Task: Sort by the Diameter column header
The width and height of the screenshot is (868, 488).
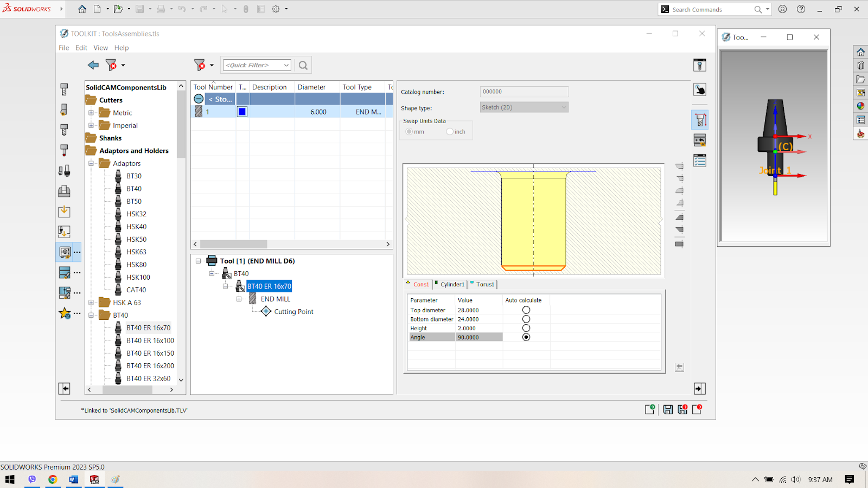Action: 317,87
